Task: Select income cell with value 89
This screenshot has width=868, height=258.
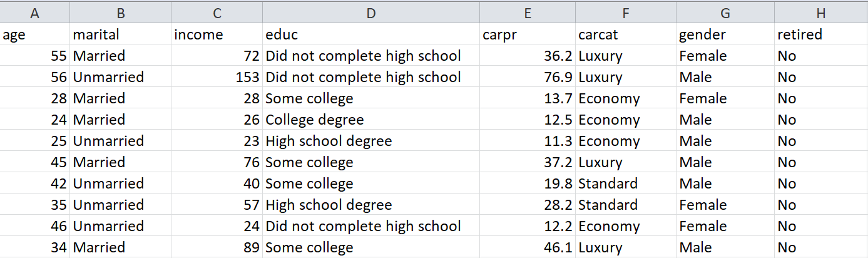Action: [x=217, y=247]
